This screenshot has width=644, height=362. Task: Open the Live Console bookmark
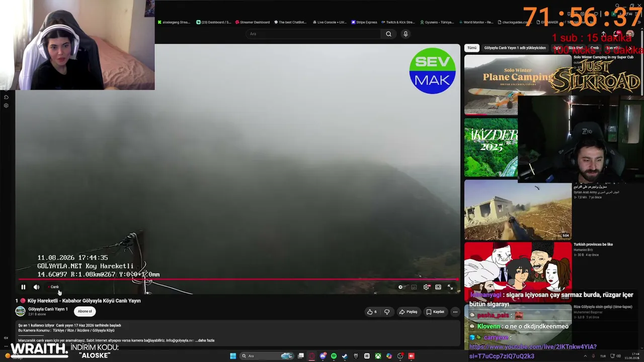(330, 22)
